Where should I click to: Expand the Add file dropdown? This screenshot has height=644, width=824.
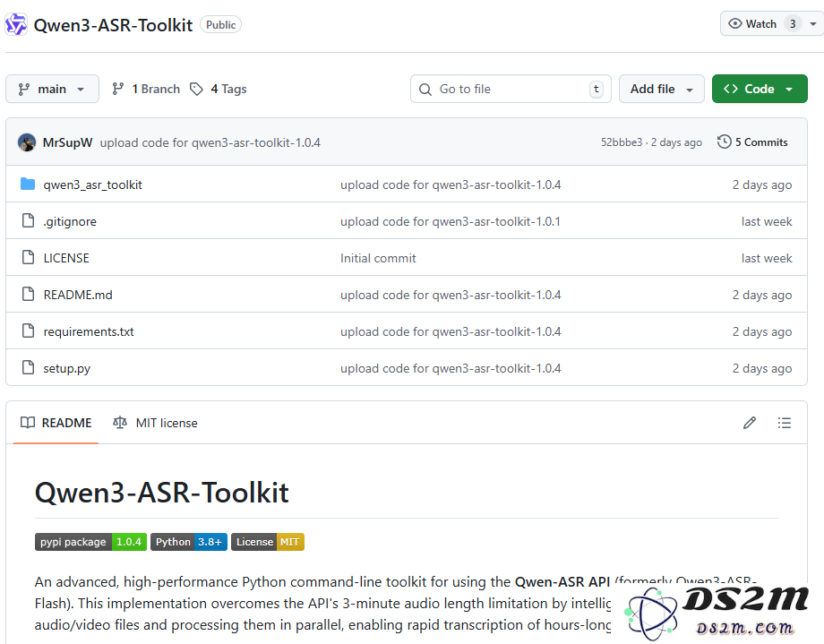point(661,89)
